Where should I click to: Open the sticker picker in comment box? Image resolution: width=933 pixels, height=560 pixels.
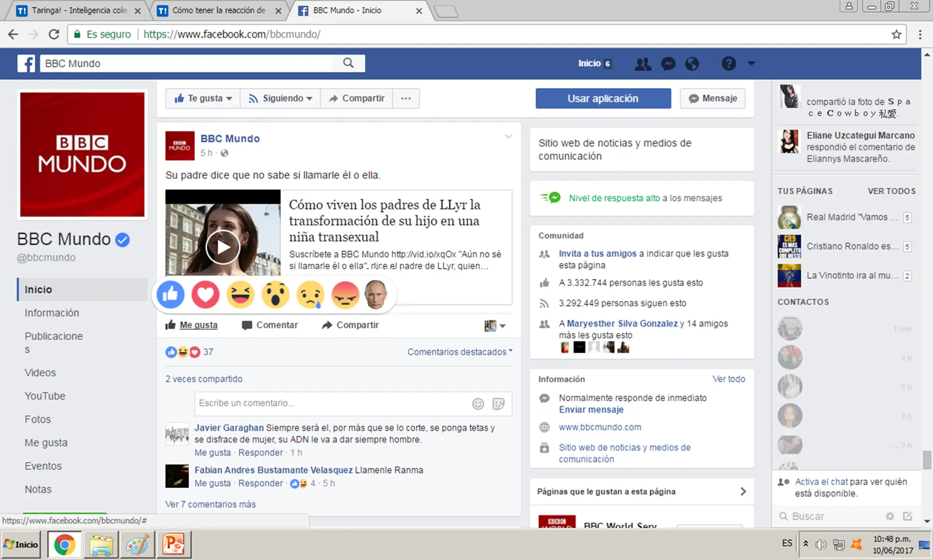pos(499,404)
